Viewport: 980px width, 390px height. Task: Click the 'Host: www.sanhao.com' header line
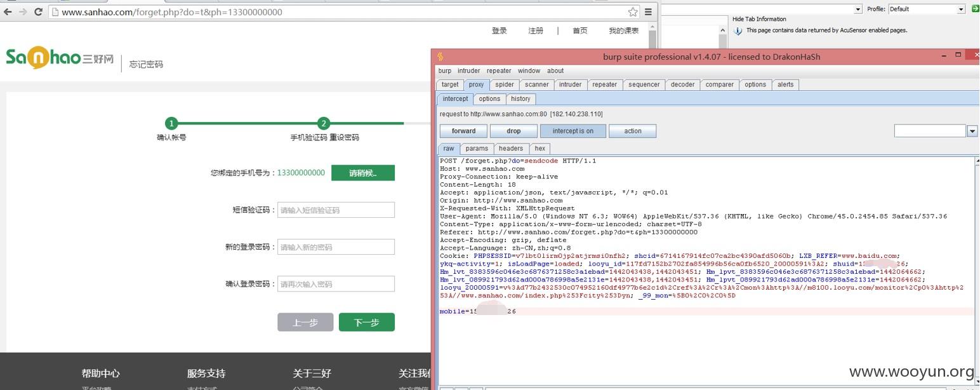(482, 169)
